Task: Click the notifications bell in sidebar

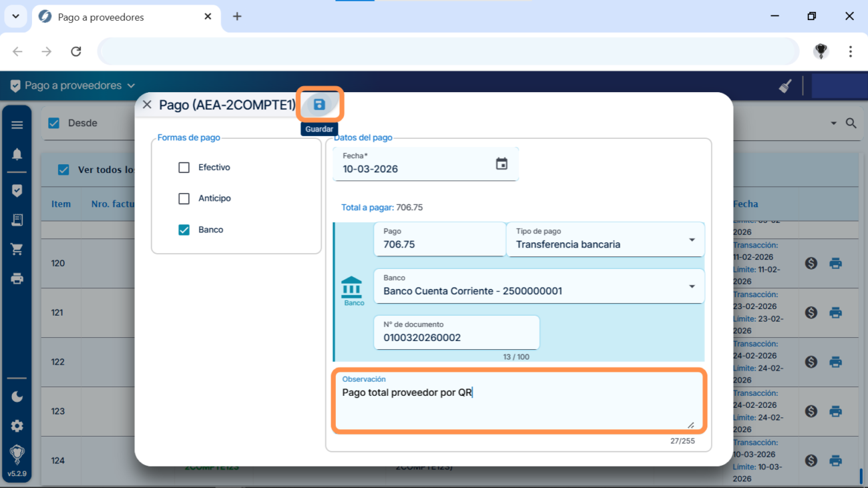Action: click(17, 154)
